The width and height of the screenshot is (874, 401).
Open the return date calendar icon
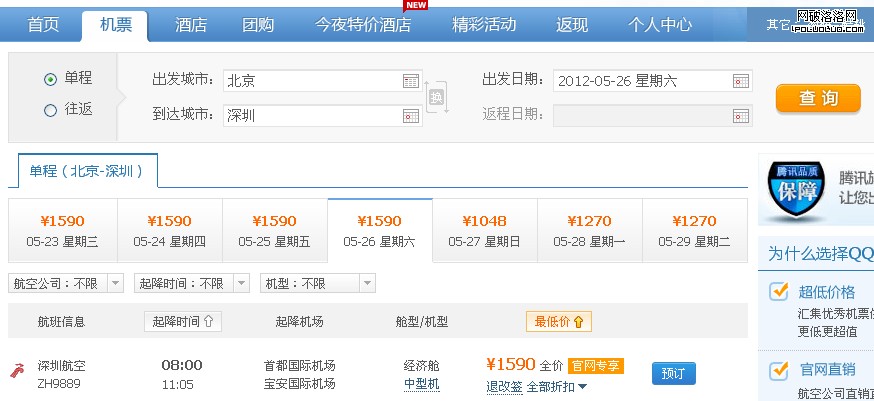(741, 116)
